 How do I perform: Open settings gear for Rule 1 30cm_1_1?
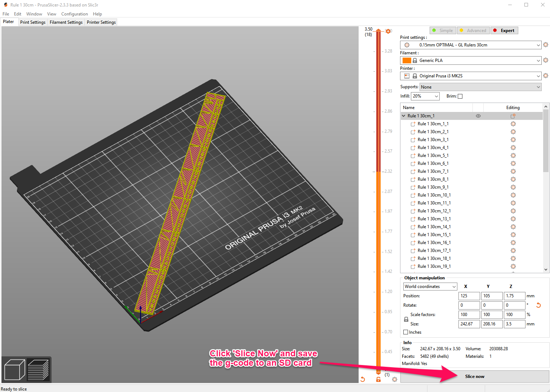point(513,124)
